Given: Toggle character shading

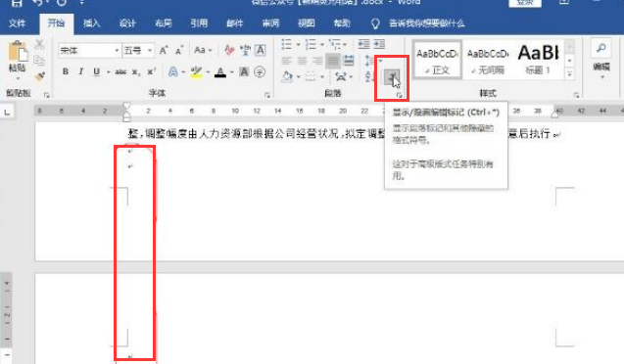Looking at the screenshot, I should pos(244,72).
